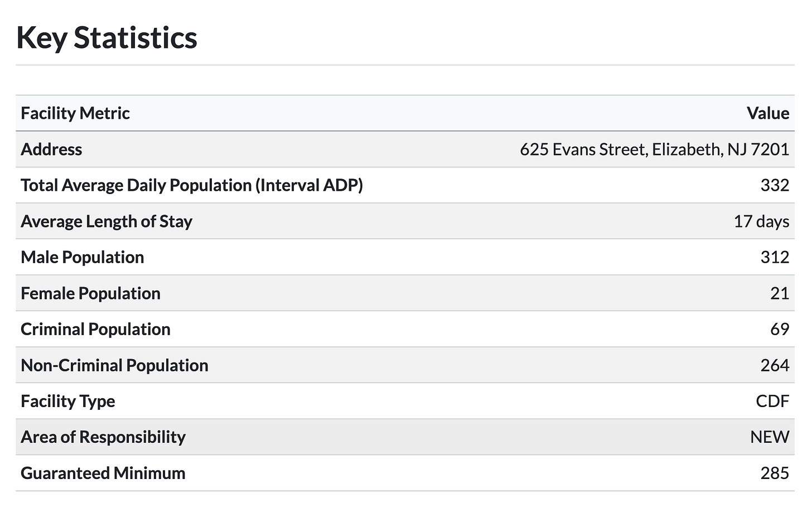Click the 332 ADP value

(774, 185)
